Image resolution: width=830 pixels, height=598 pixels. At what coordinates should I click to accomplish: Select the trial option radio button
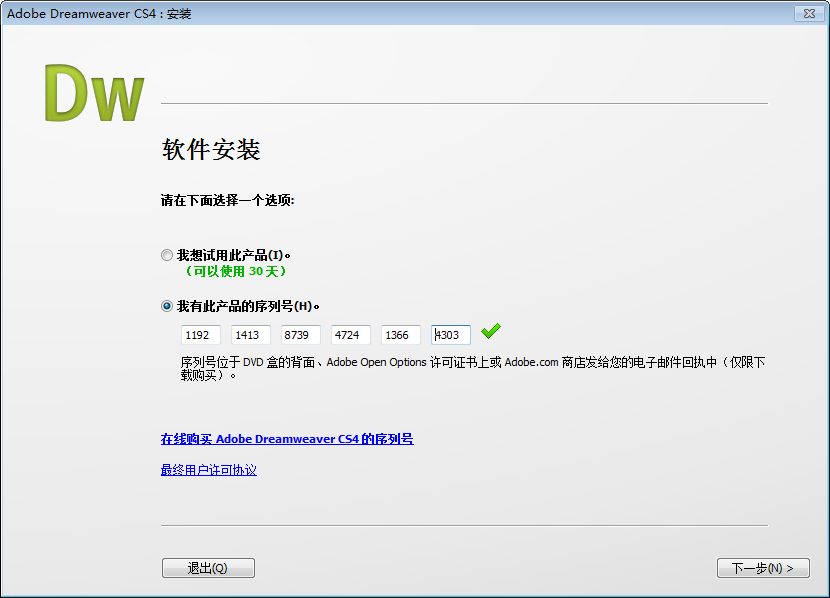coord(167,255)
